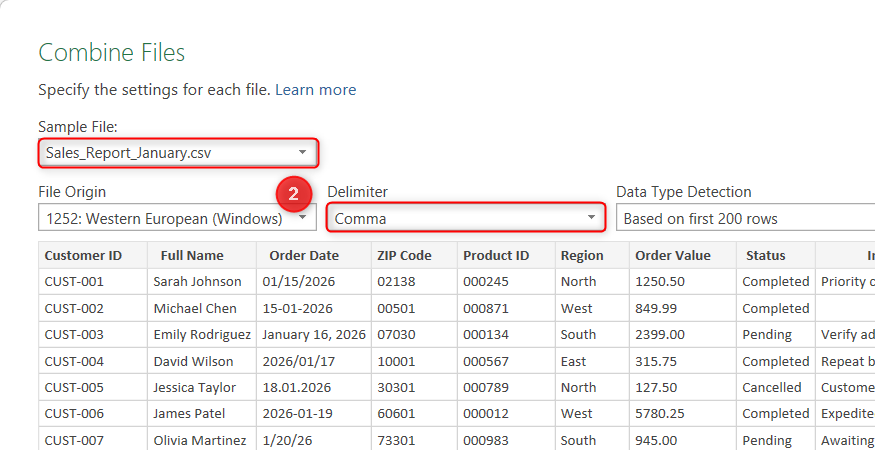Select the Status column header
Screen dimensions: 875x450
pyautogui.click(x=776, y=255)
